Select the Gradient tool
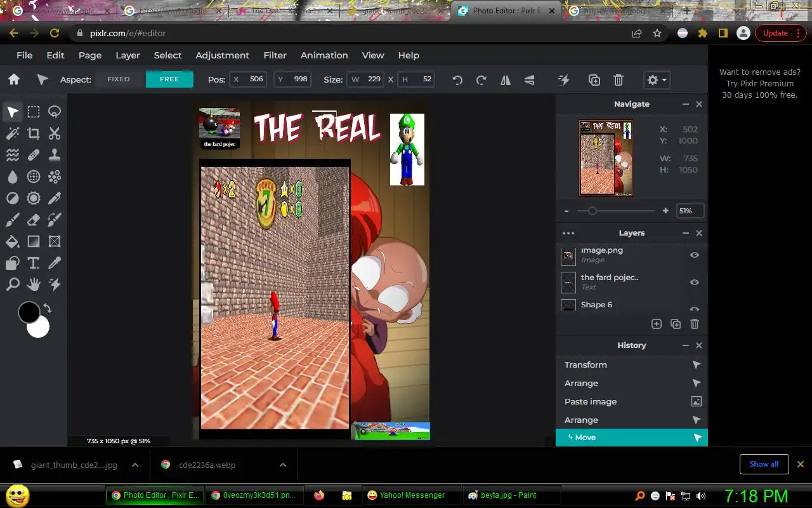 [x=34, y=241]
